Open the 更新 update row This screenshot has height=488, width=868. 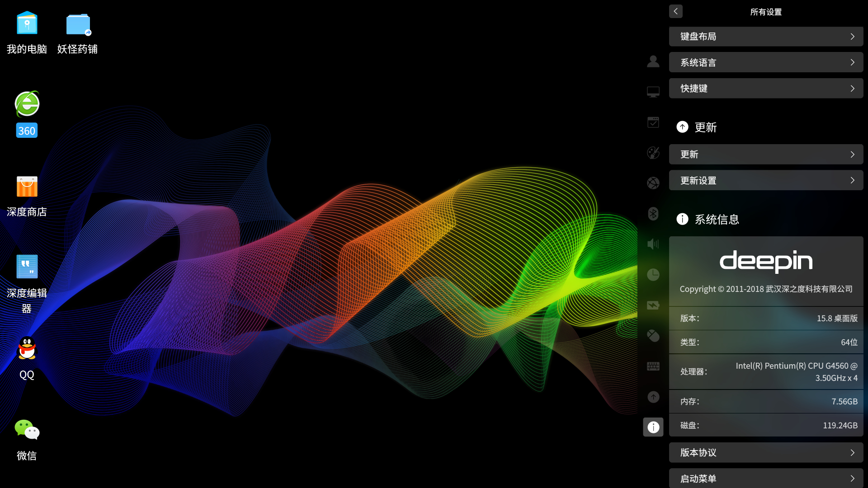tap(766, 155)
